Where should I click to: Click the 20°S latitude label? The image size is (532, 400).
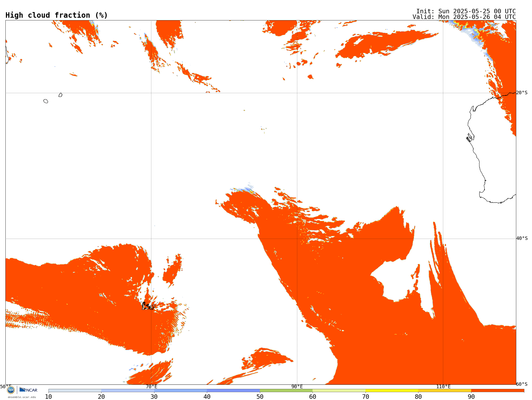522,93
